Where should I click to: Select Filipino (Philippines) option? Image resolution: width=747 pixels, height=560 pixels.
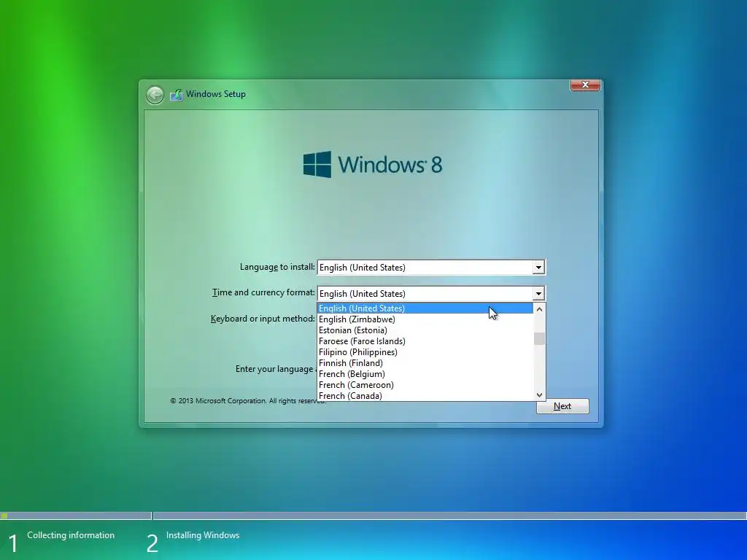coord(425,352)
